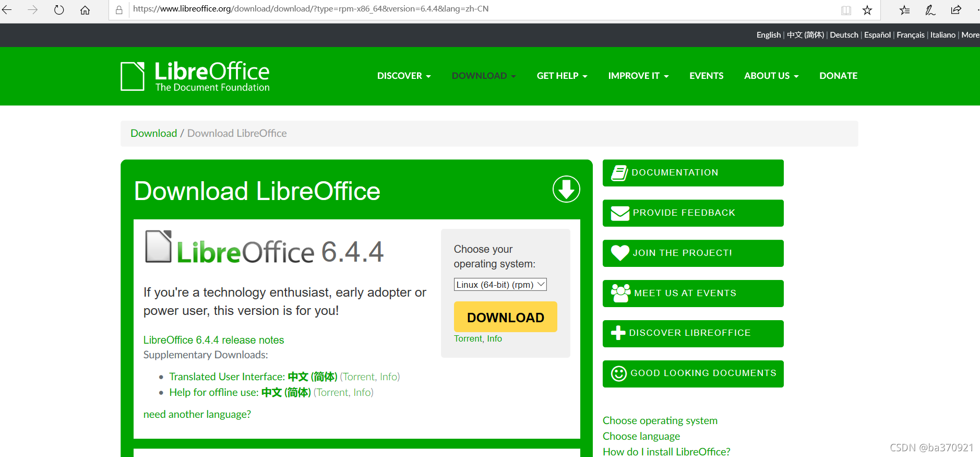The image size is (980, 457).
Task: Expand the GET HELP menu
Action: pos(562,76)
